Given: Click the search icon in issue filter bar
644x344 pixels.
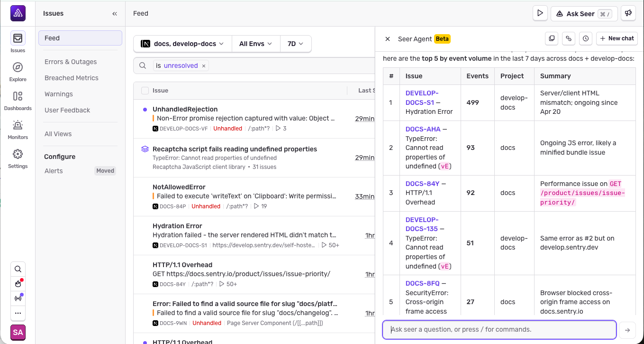Looking at the screenshot, I should (143, 66).
